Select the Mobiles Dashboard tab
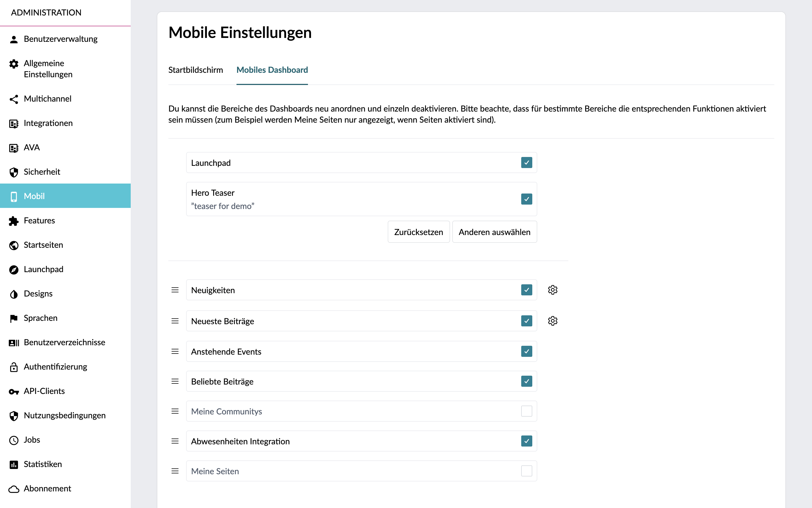Viewport: 812px width, 508px height. pyautogui.click(x=272, y=70)
